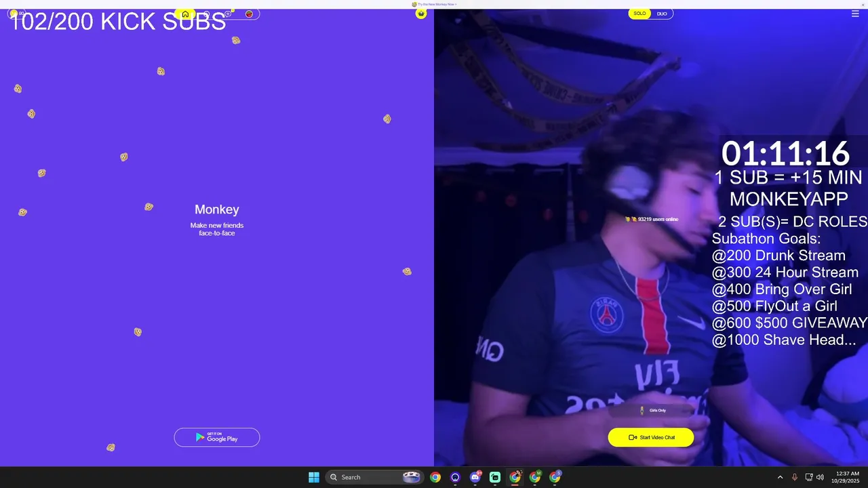The image size is (868, 488).
Task: Open the Chrome profile icon with purple badge
Action: [555, 477]
